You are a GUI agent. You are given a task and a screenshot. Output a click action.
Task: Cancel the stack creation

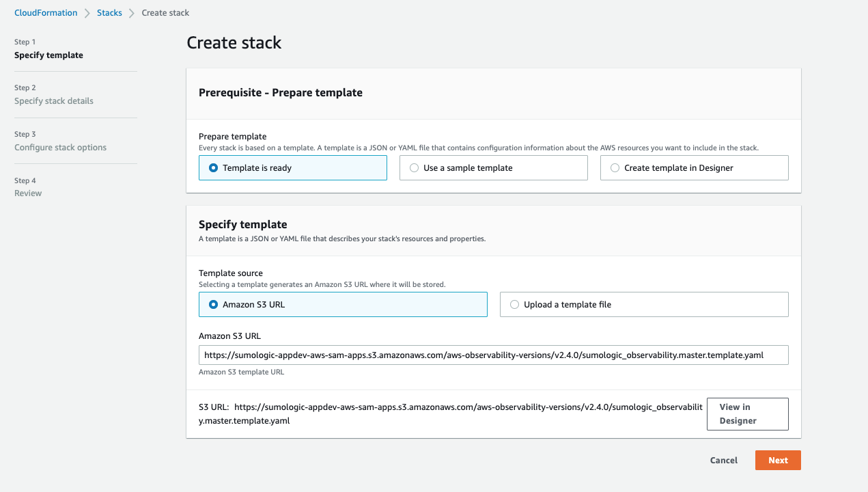pos(723,460)
